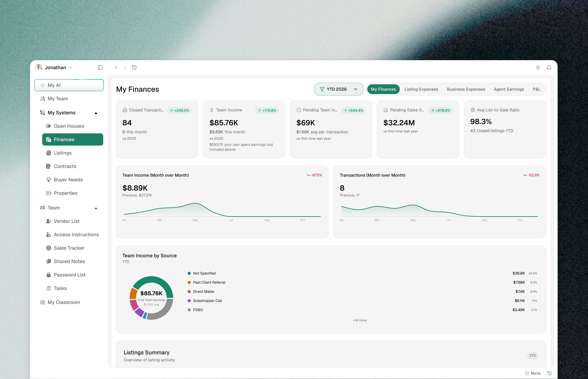Click the gray FSBO legend dot
The height and width of the screenshot is (379, 588).
tap(189, 310)
